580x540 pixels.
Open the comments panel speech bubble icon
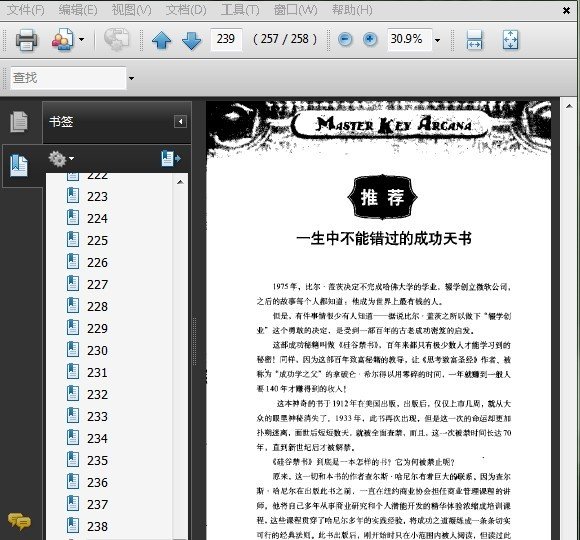point(19,522)
